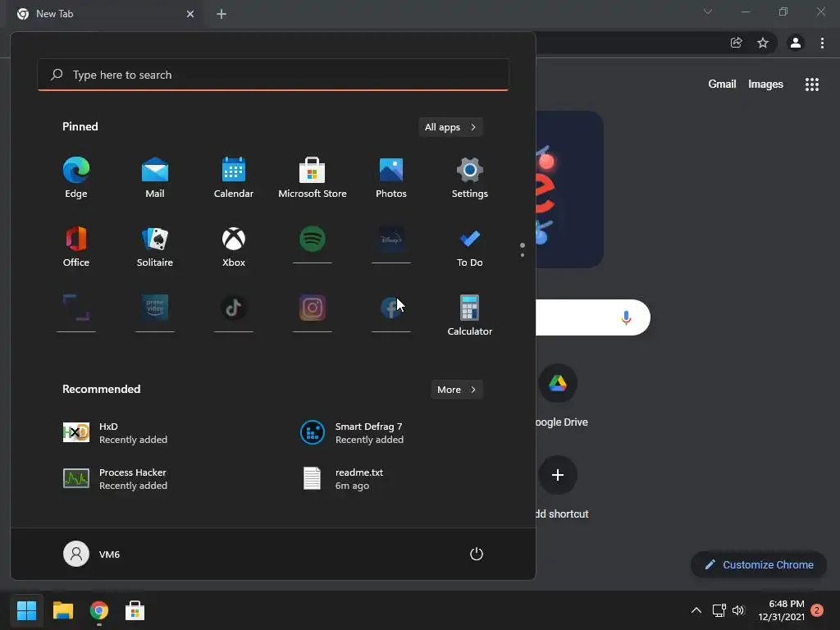Viewport: 840px width, 630px height.
Task: Go to next pinned apps page dot
Action: point(523,255)
